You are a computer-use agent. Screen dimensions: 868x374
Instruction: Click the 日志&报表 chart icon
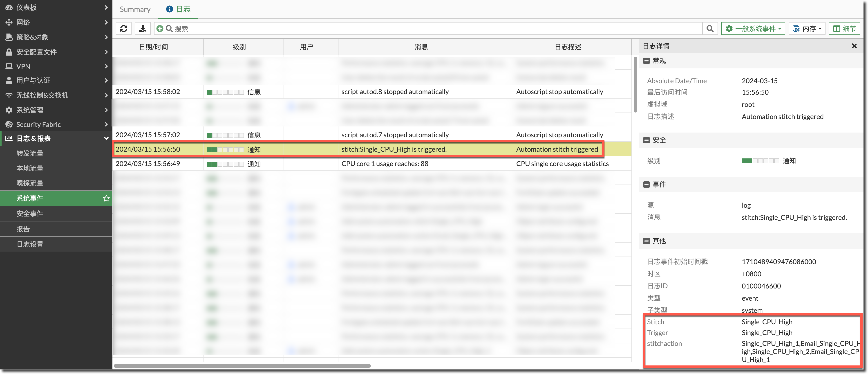9,138
